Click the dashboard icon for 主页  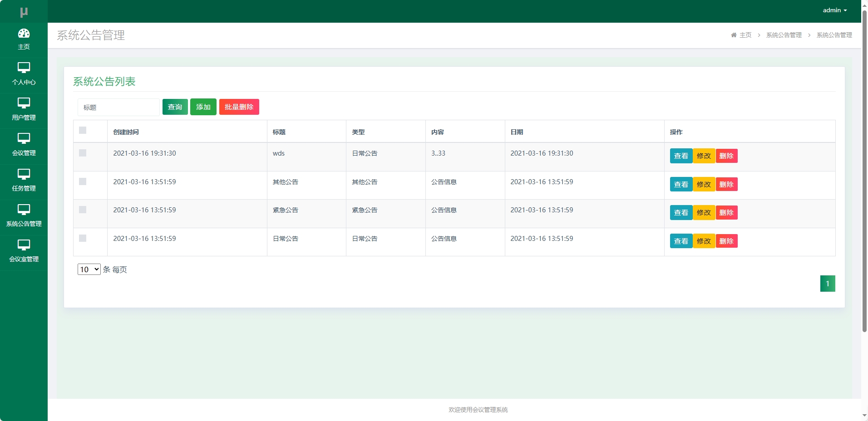point(24,34)
